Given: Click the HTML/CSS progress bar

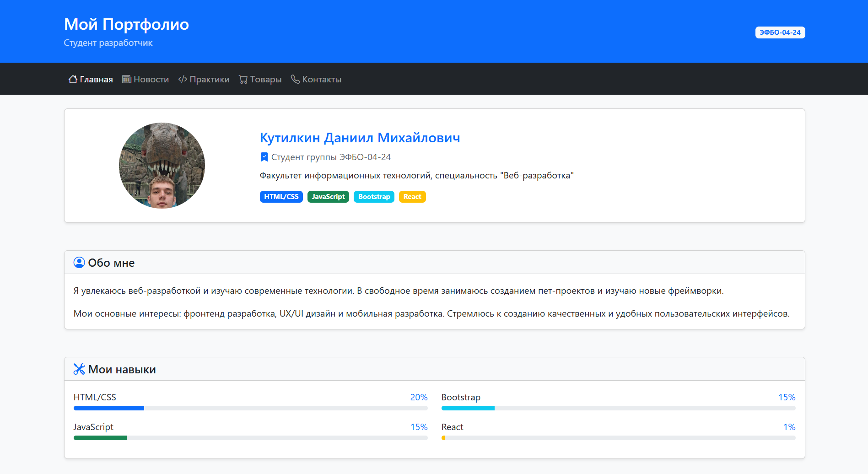Looking at the screenshot, I should [x=250, y=408].
